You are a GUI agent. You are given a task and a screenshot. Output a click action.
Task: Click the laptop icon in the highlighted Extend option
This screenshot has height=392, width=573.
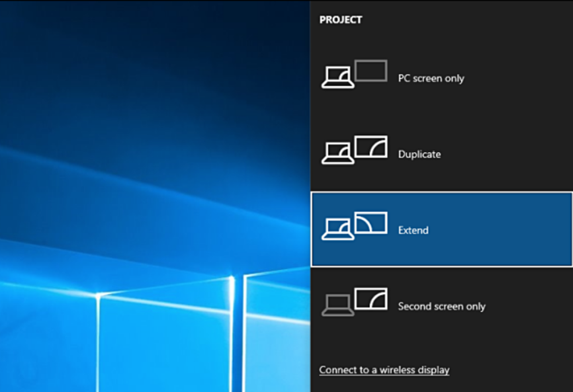coord(337,231)
